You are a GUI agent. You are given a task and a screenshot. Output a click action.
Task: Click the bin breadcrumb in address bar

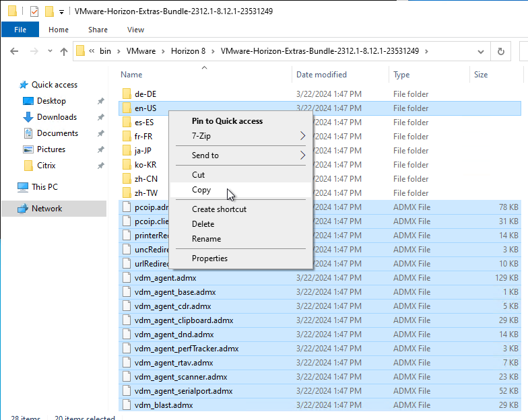105,51
